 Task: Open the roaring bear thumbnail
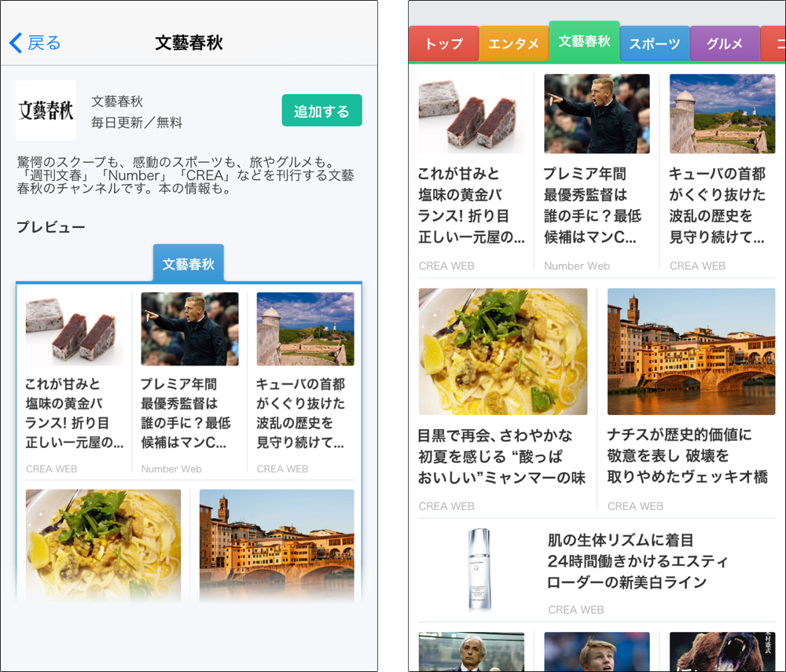pyautogui.click(x=722, y=652)
